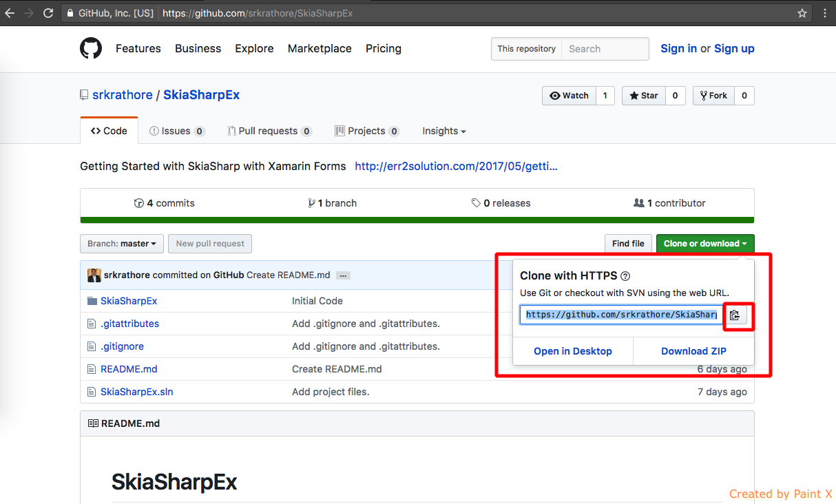The width and height of the screenshot is (836, 504).
Task: Click the browser back arrow
Action: (10, 13)
